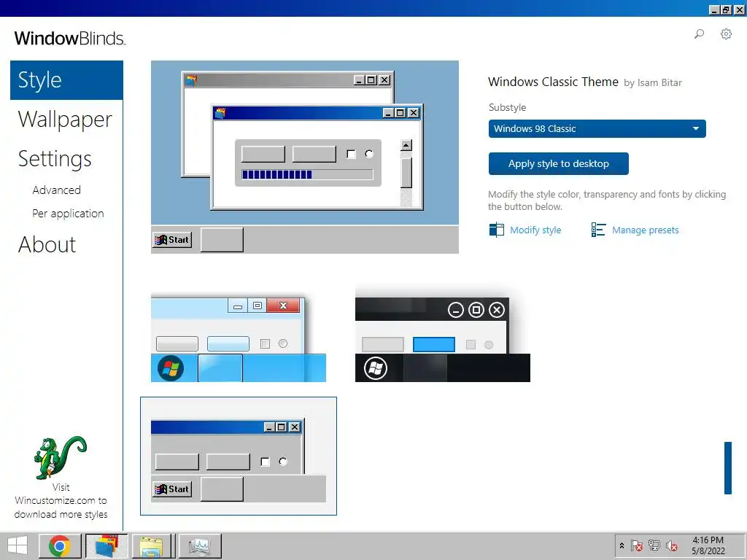Click the network tray icon
747x560 pixels.
(654, 545)
